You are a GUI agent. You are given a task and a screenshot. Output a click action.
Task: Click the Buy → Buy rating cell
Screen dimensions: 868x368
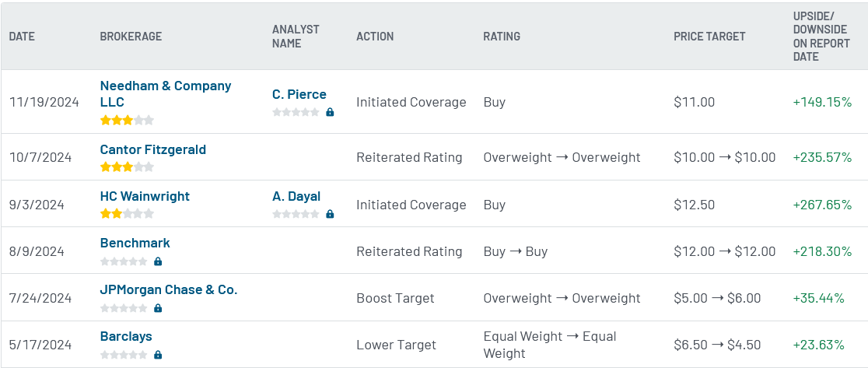point(516,252)
